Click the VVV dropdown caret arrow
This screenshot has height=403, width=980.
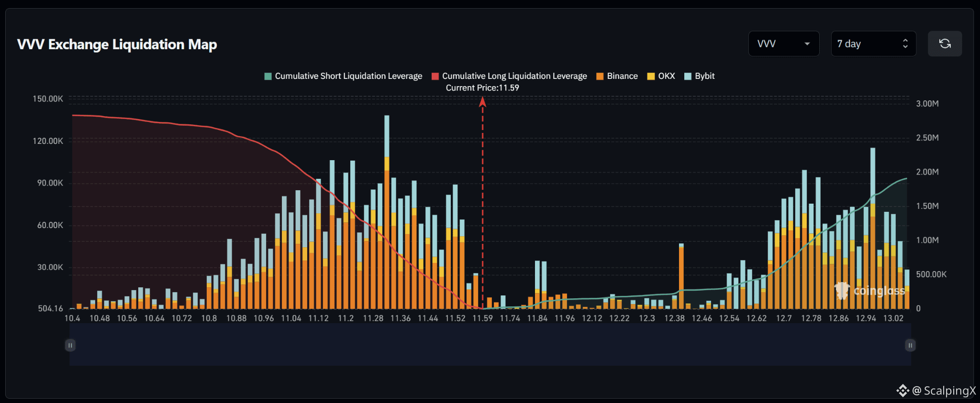807,44
